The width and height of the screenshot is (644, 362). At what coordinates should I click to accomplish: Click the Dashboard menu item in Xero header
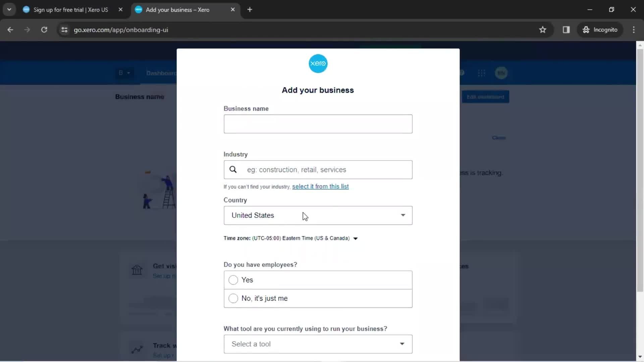coord(161,73)
